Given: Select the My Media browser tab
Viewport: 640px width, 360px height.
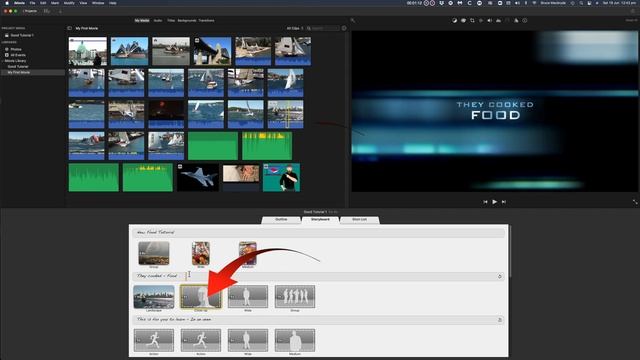Looking at the screenshot, I should [x=142, y=20].
